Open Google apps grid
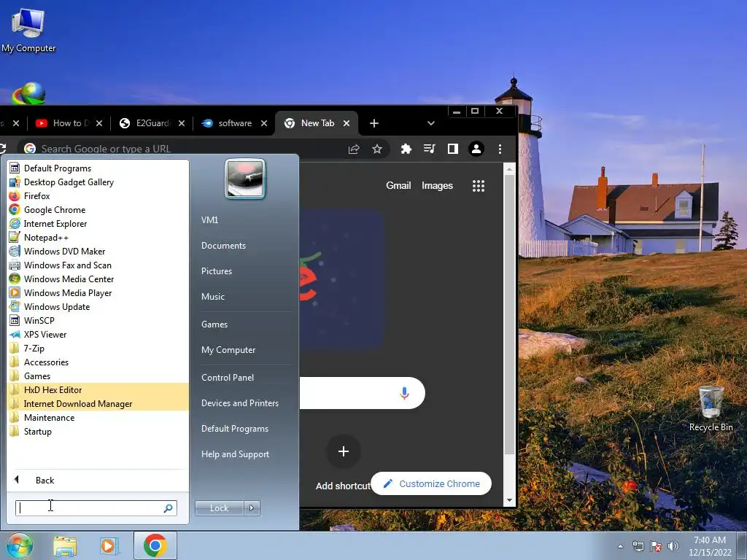The width and height of the screenshot is (747, 560). [x=479, y=186]
